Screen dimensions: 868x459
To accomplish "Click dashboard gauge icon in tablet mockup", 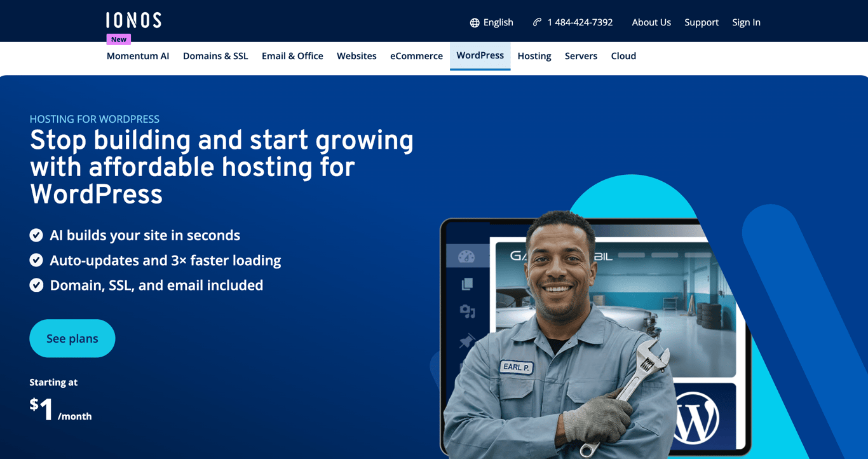I will coord(466,257).
